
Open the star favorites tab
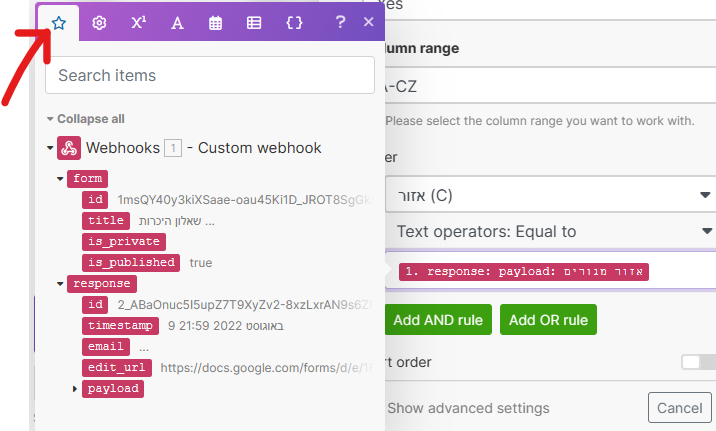point(58,22)
